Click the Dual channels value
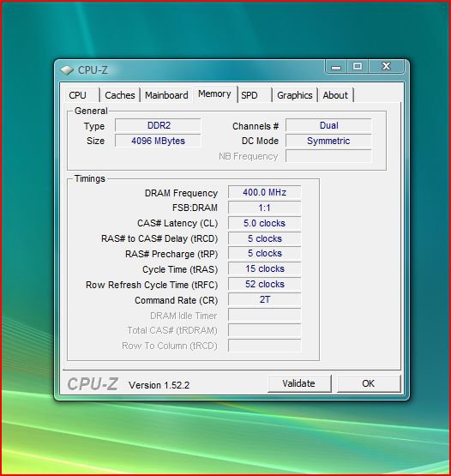 click(x=328, y=125)
